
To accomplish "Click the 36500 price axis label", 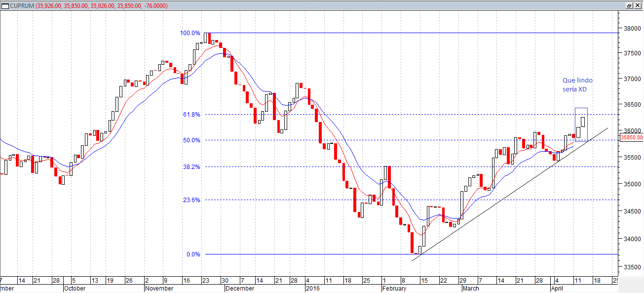I will coord(632,105).
